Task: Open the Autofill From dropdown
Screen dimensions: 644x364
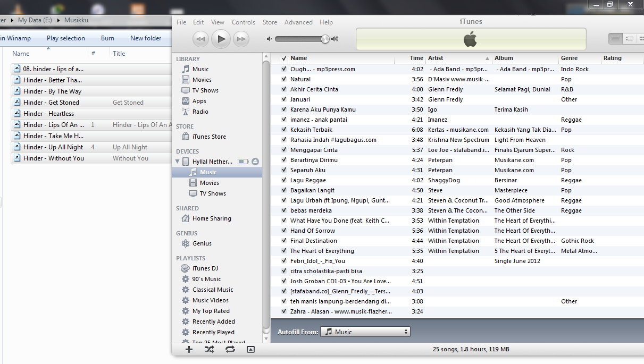Action: (365, 332)
